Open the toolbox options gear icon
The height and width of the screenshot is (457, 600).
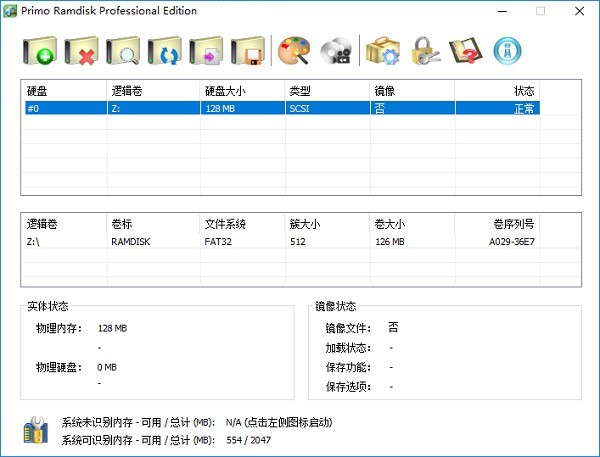383,51
